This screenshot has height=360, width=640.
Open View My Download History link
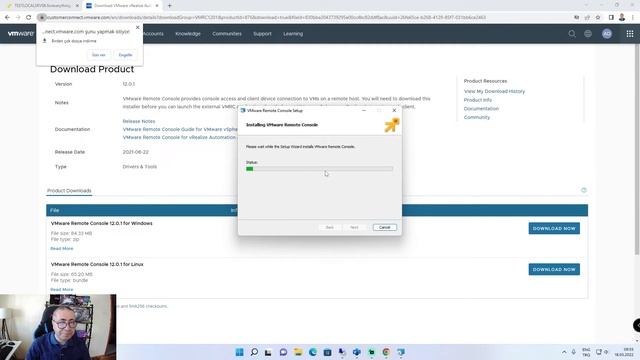point(494,91)
